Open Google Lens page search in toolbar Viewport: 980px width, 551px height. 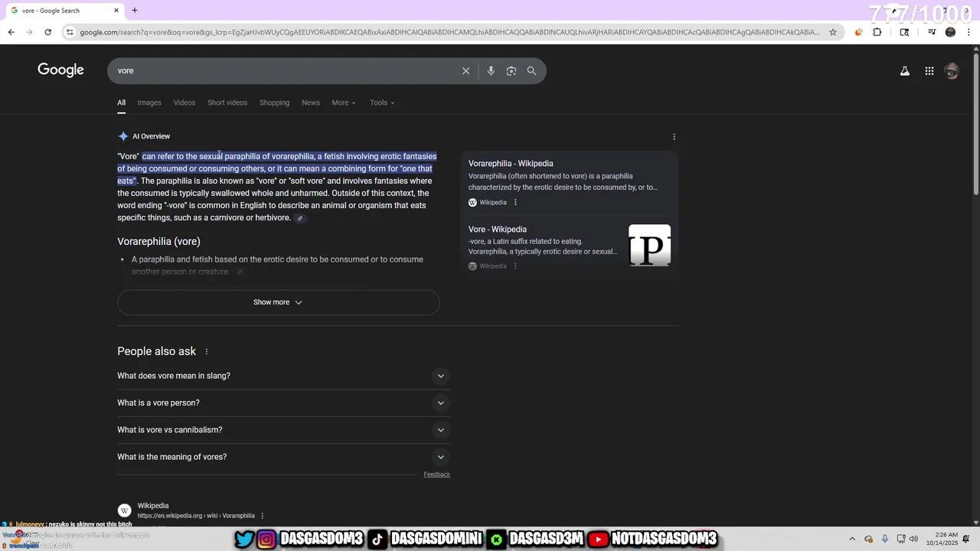point(904,32)
